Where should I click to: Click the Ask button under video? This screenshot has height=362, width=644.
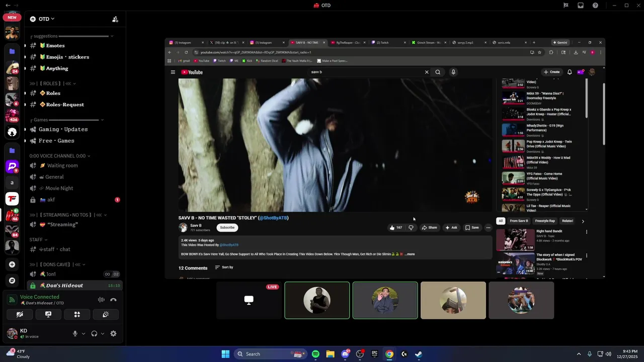(x=451, y=228)
